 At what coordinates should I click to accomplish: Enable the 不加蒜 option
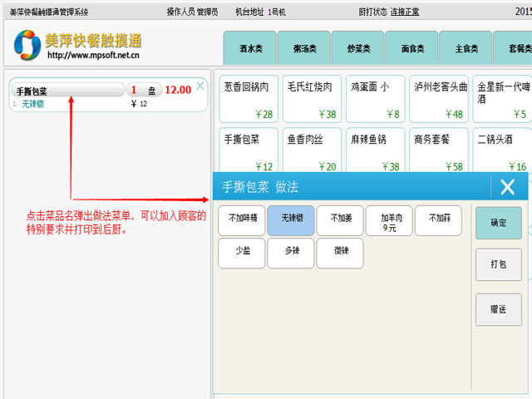pyautogui.click(x=438, y=219)
